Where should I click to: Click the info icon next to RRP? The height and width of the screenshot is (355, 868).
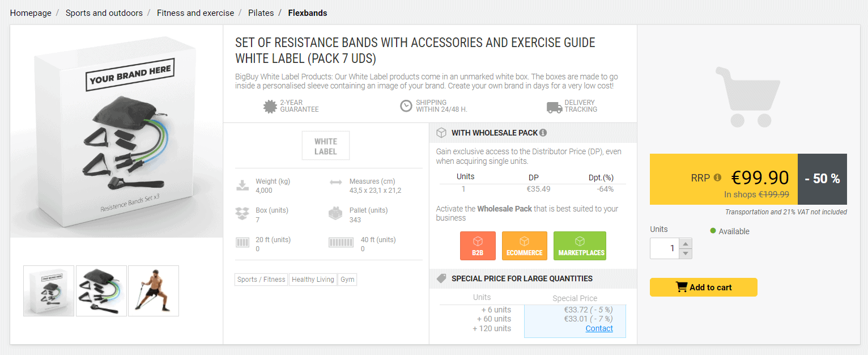pos(717,177)
